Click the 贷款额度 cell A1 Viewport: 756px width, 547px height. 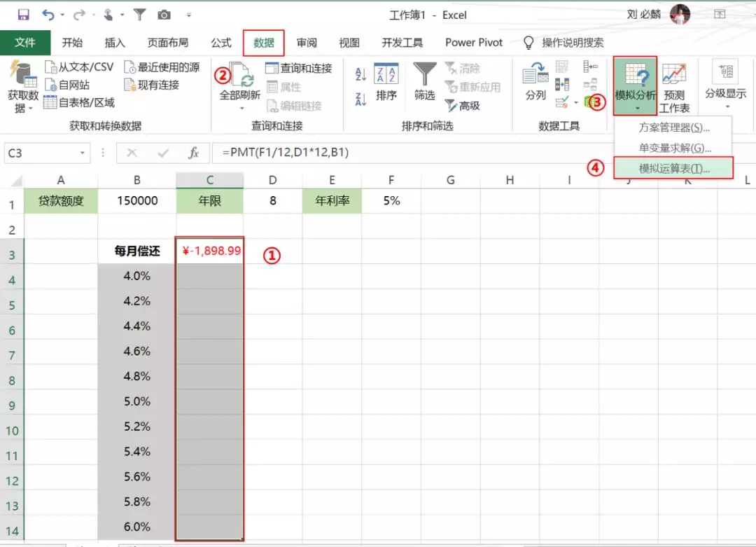click(x=61, y=201)
